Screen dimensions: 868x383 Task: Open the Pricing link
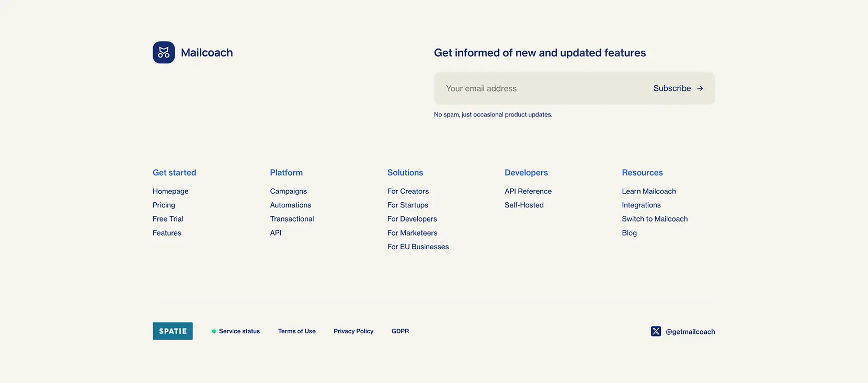pyautogui.click(x=164, y=205)
